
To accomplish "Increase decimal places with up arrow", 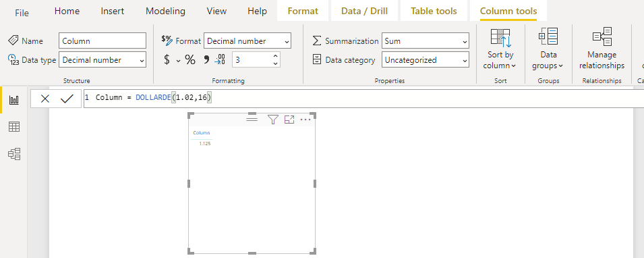I will click(276, 56).
